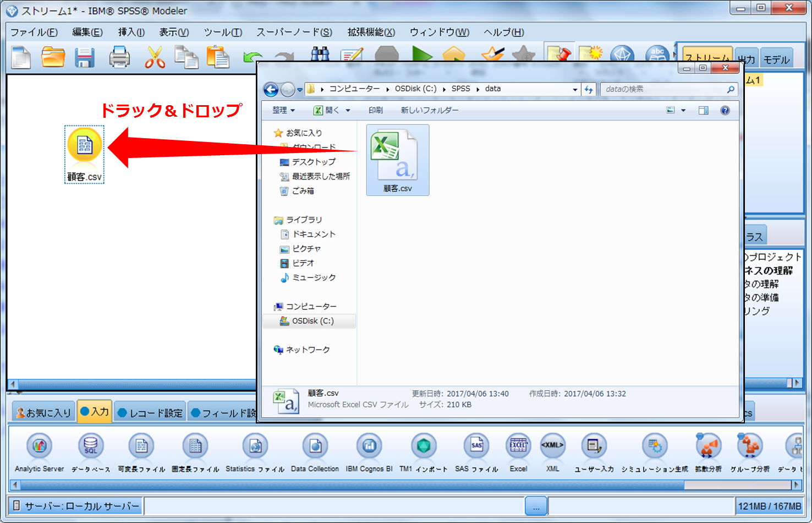812x523 pixels.
Task: Open the Explorer 整理 dropdown
Action: [283, 110]
